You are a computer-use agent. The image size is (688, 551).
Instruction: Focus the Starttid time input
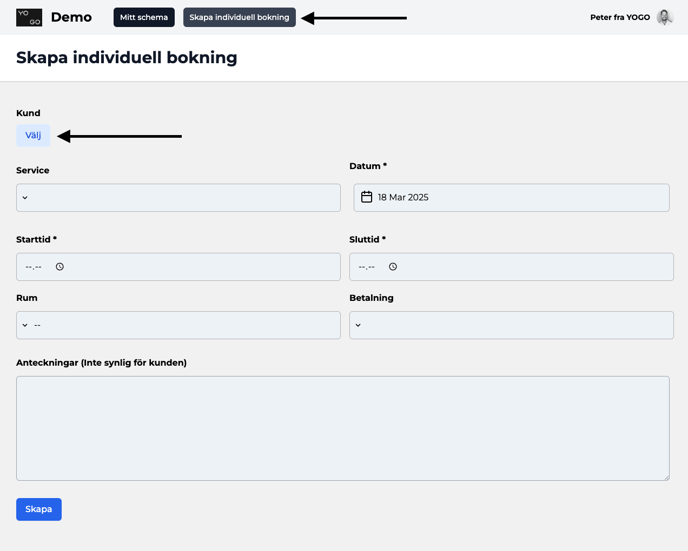point(178,267)
